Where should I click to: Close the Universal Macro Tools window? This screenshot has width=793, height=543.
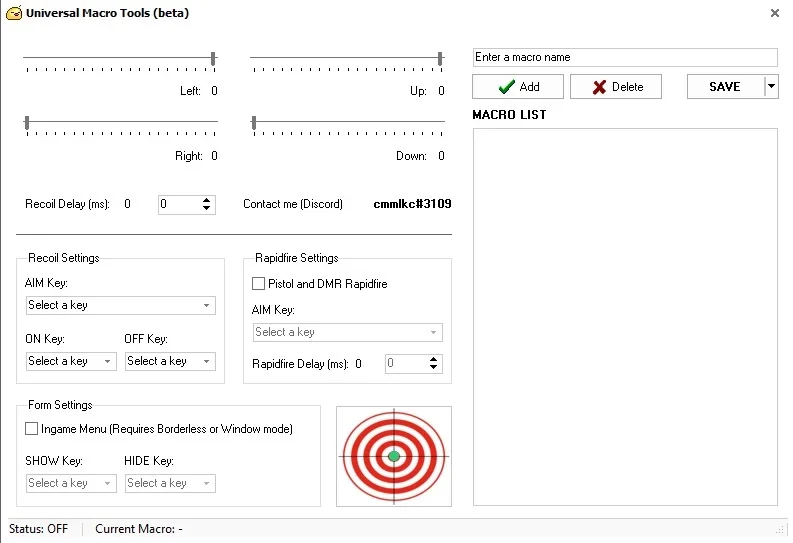point(774,13)
